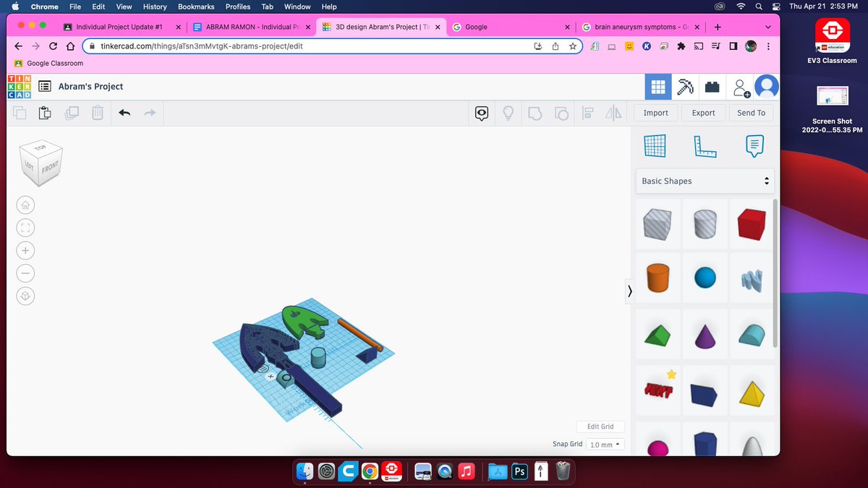
Task: Open the Bookmarks menu
Action: (196, 7)
